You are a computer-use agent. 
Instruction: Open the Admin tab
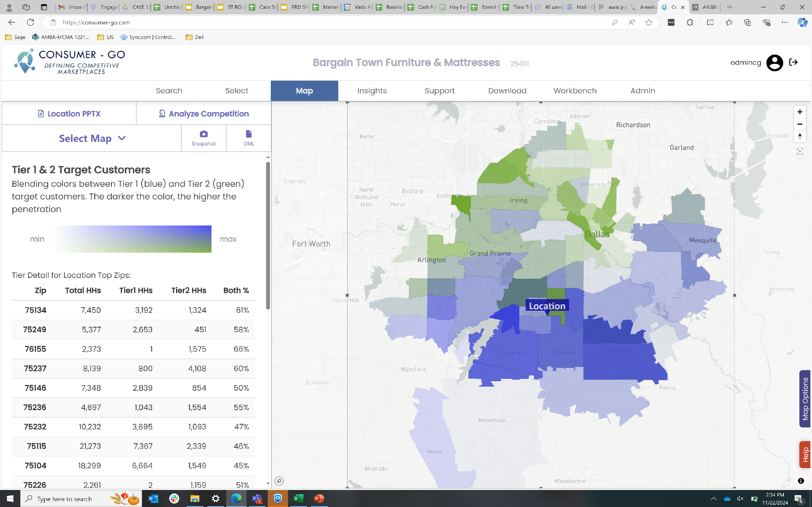pos(643,91)
